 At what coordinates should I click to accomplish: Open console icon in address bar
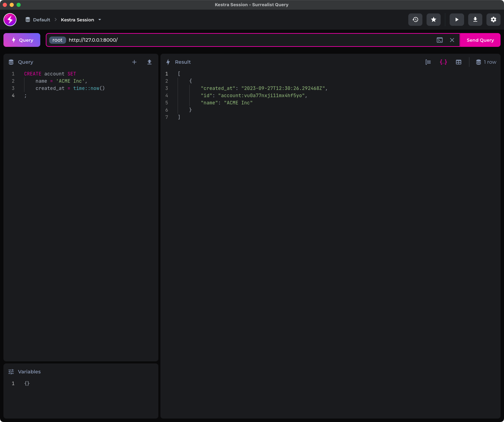coord(440,40)
